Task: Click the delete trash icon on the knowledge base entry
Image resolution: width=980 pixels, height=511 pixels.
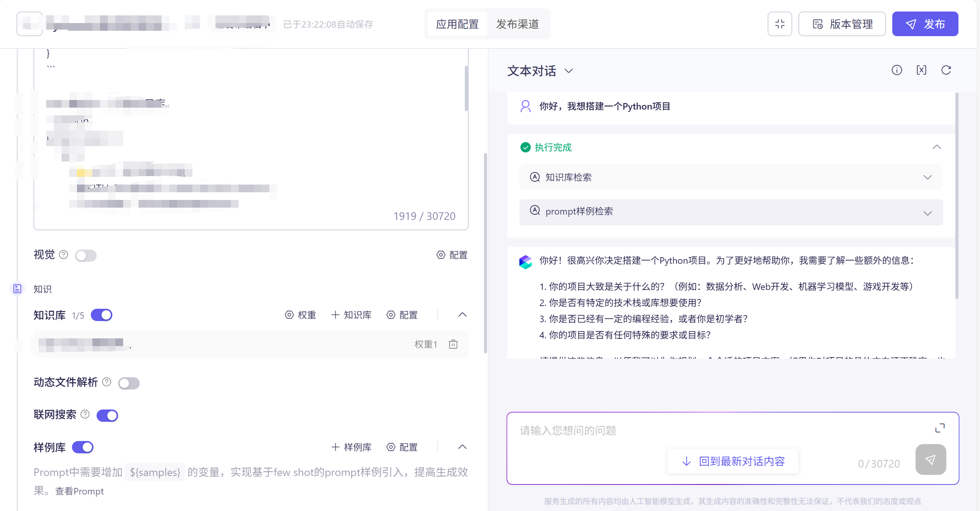Action: 453,344
